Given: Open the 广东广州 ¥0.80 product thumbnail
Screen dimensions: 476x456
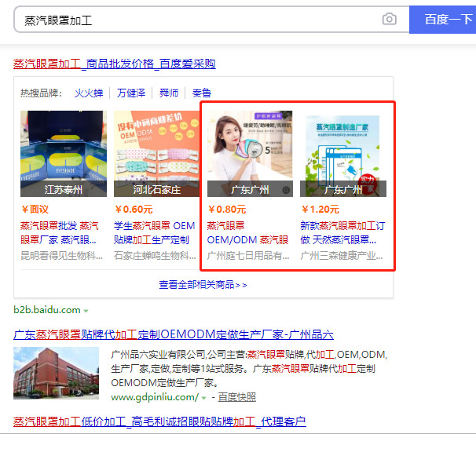Looking at the screenshot, I should [250, 154].
